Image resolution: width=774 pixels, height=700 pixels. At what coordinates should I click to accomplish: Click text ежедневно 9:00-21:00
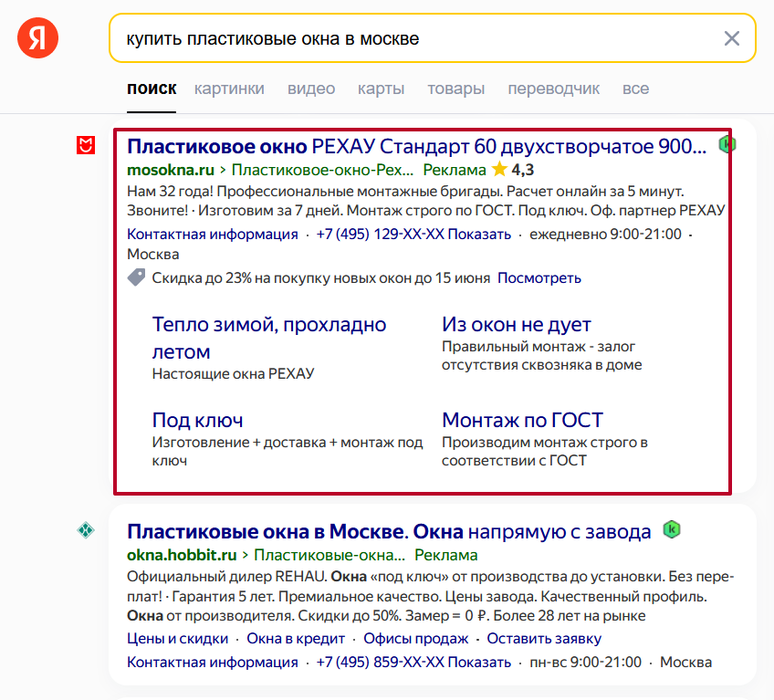(x=605, y=234)
